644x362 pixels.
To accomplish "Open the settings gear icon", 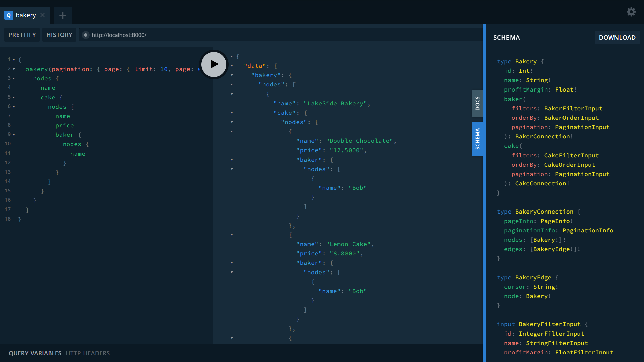I will (x=631, y=12).
